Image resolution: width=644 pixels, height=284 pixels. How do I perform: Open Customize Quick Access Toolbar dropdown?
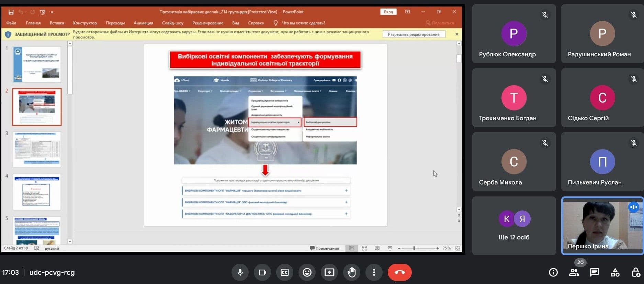(x=52, y=12)
